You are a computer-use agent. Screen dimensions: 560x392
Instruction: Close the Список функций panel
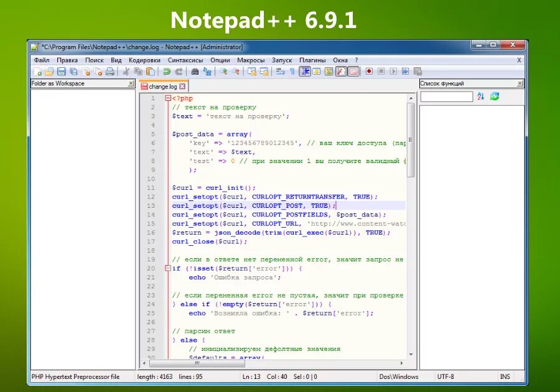click(x=520, y=83)
